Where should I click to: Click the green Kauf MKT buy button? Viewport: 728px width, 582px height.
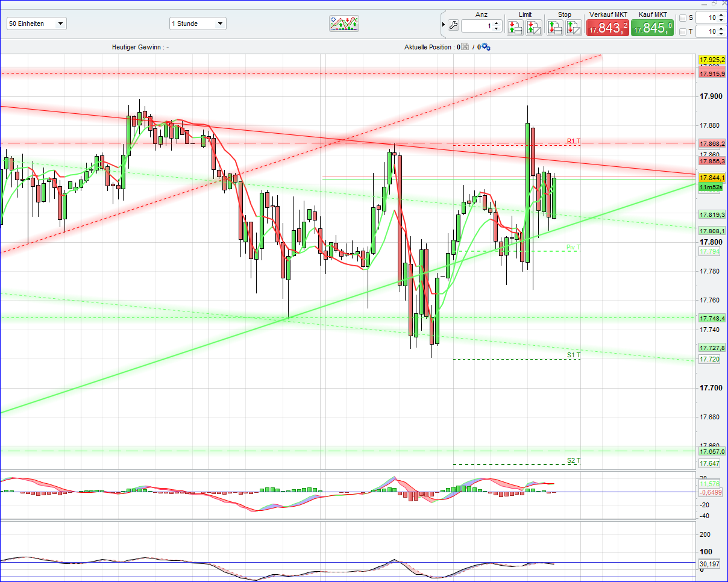pyautogui.click(x=652, y=27)
